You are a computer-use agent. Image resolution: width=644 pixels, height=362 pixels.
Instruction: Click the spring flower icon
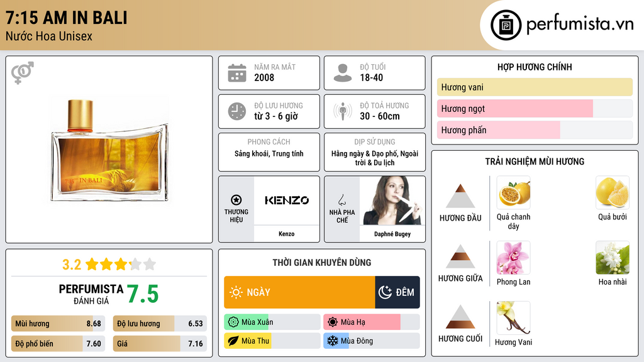(x=233, y=322)
